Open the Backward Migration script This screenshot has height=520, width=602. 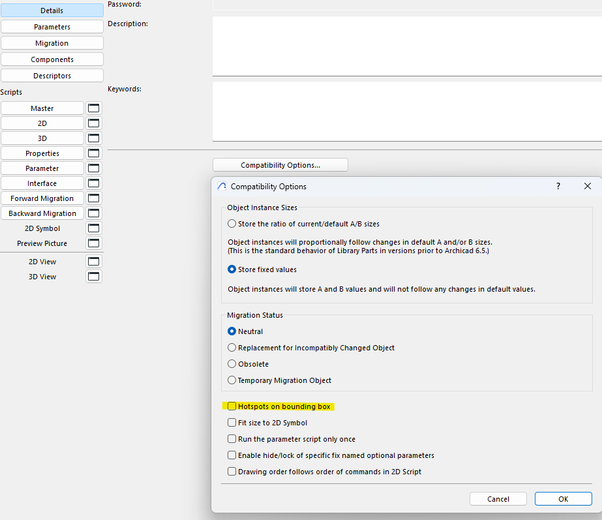click(x=42, y=213)
